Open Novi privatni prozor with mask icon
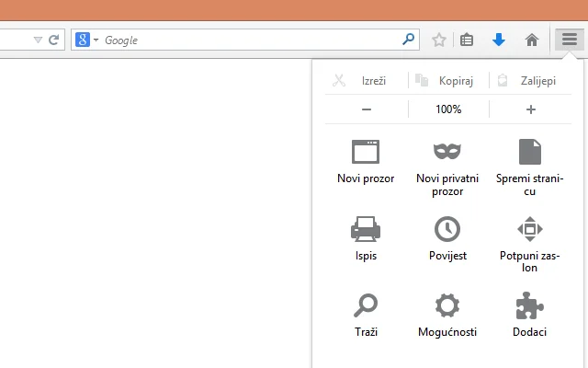 point(447,164)
